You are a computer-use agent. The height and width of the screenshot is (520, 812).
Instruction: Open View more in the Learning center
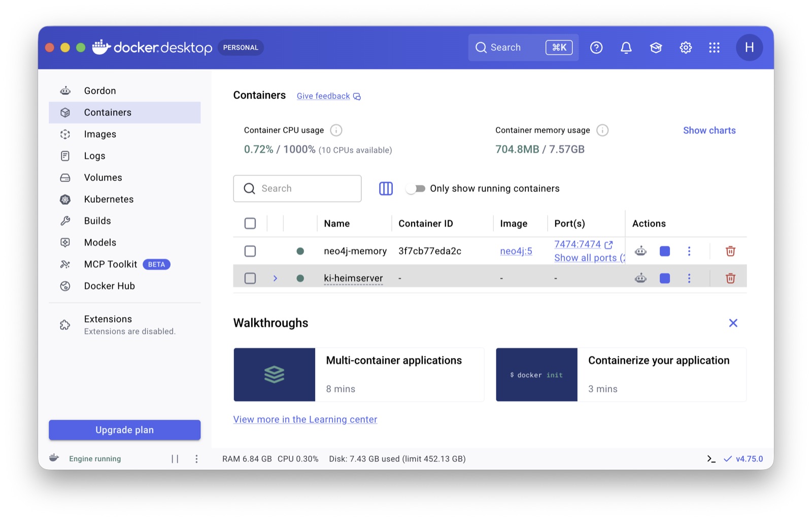305,419
